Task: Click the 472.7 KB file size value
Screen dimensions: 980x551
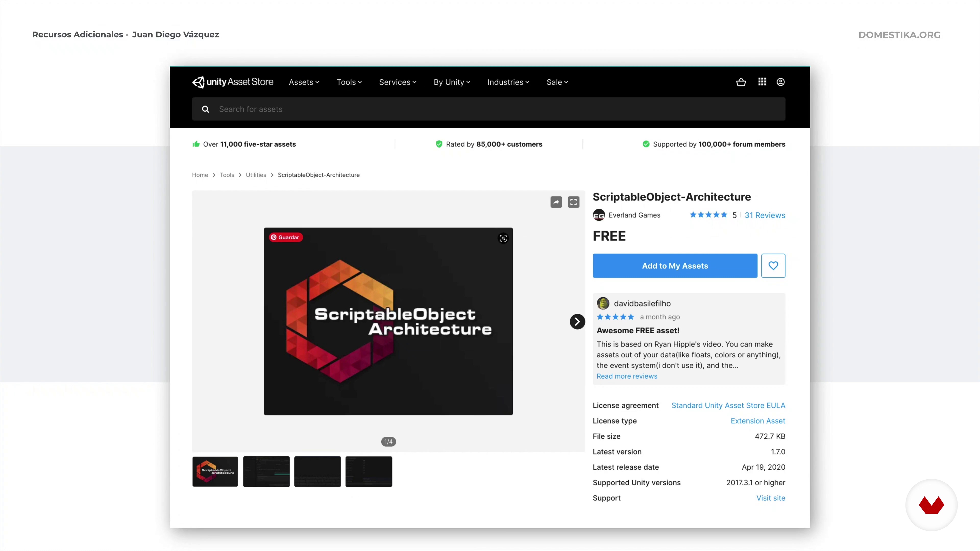Action: [770, 436]
